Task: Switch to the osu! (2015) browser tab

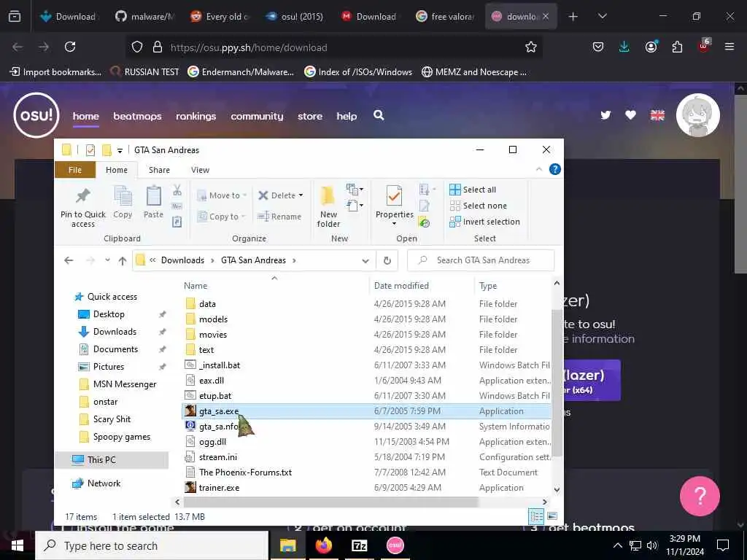Action: pos(295,16)
